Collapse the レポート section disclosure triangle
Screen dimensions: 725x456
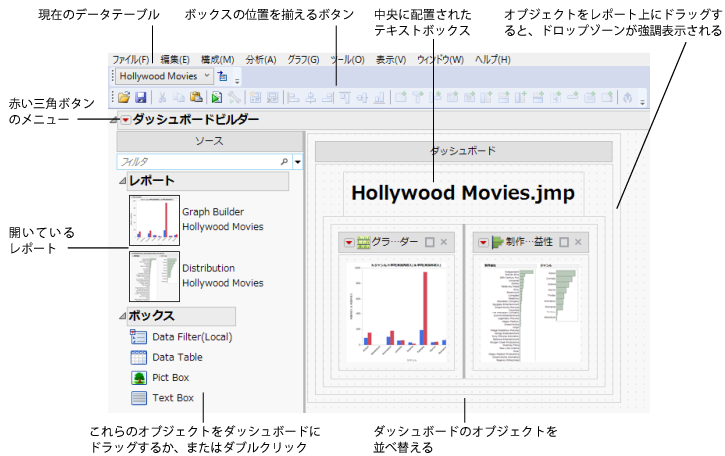click(123, 181)
